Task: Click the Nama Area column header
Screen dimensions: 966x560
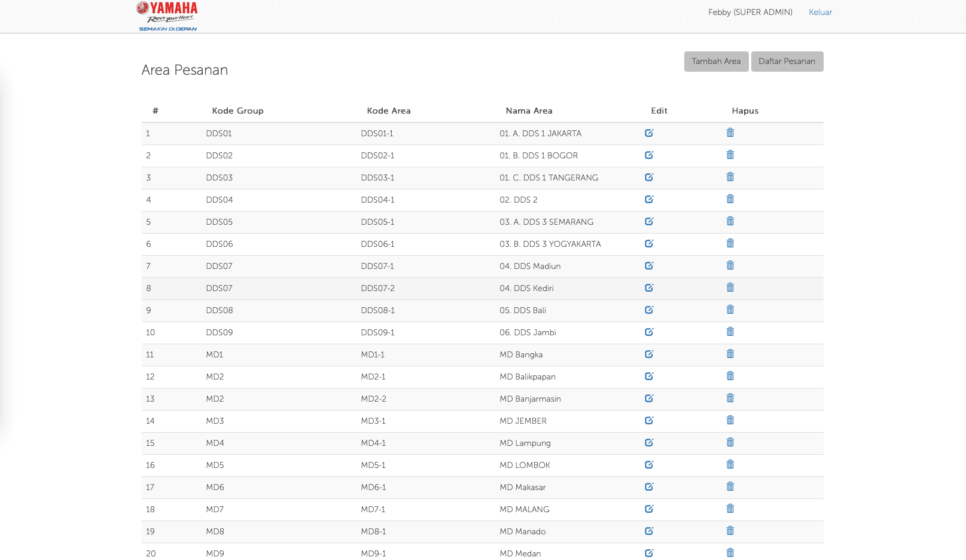Action: coord(529,111)
